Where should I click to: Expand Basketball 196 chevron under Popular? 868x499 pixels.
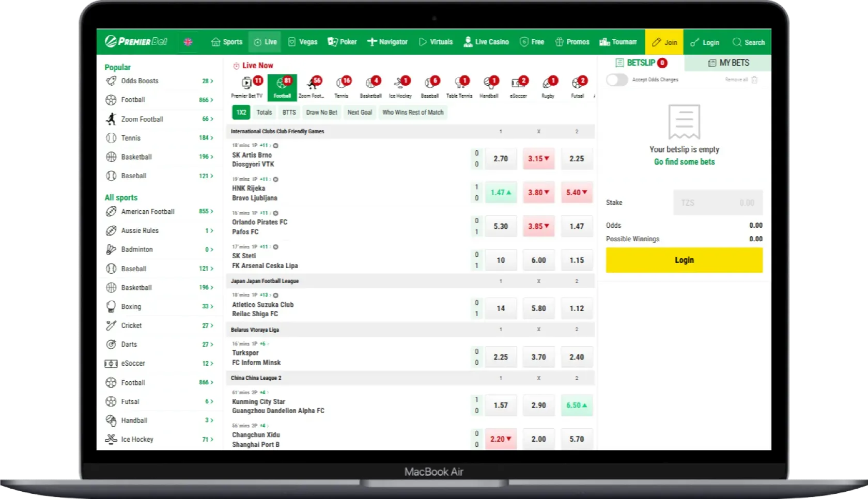click(212, 157)
